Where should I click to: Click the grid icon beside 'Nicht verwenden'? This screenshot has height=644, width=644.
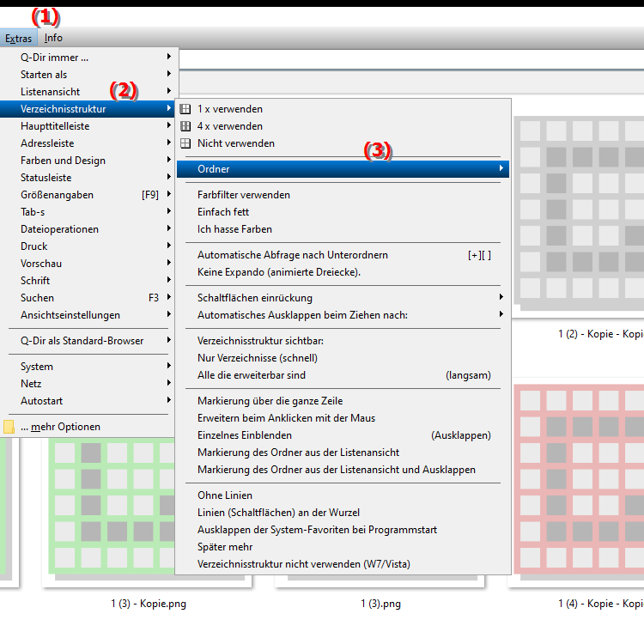pyautogui.click(x=185, y=143)
